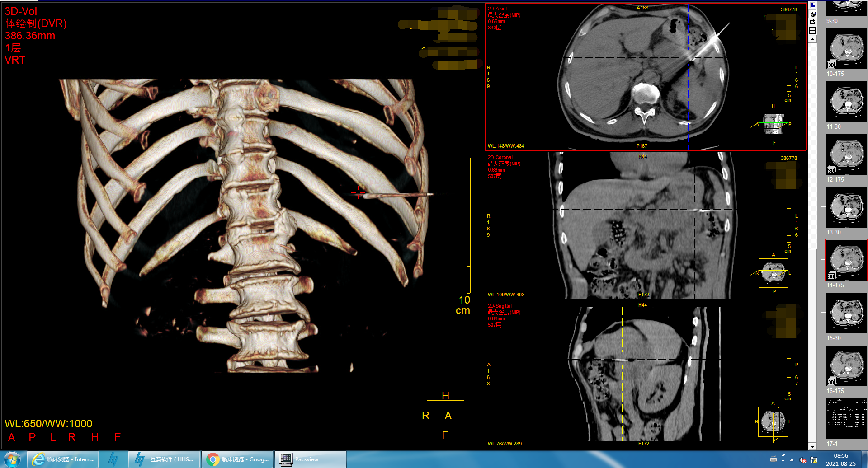Click the 2D-Axial view title
The image size is (868, 468).
tap(497, 9)
